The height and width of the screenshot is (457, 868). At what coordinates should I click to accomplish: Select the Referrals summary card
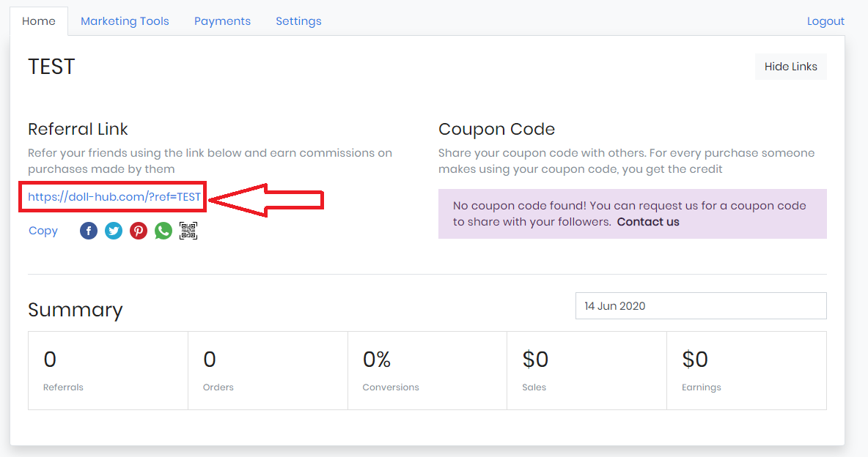tap(108, 371)
